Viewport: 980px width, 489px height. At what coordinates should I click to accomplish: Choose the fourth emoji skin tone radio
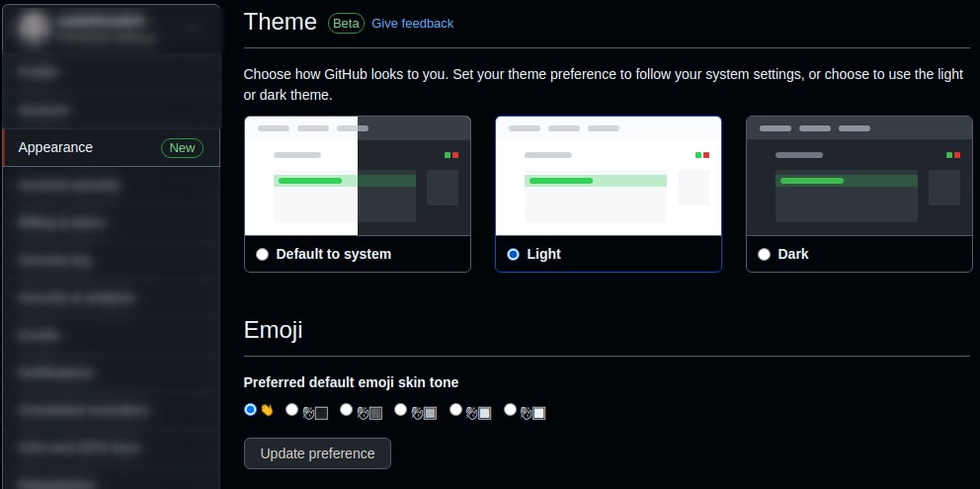coord(401,410)
